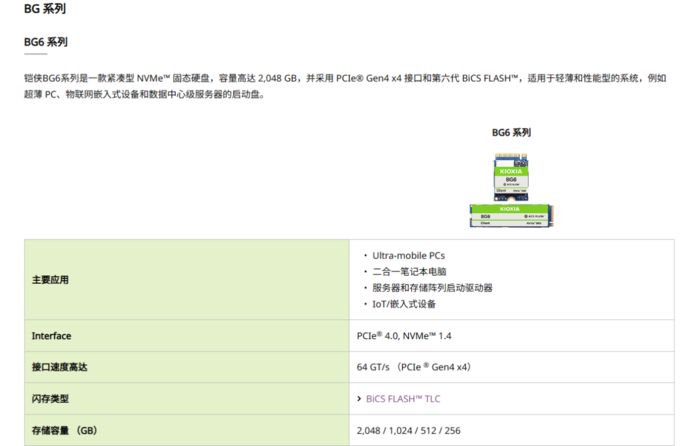
Task: Click the '接口速度高达' row label
Action: pyautogui.click(x=59, y=367)
